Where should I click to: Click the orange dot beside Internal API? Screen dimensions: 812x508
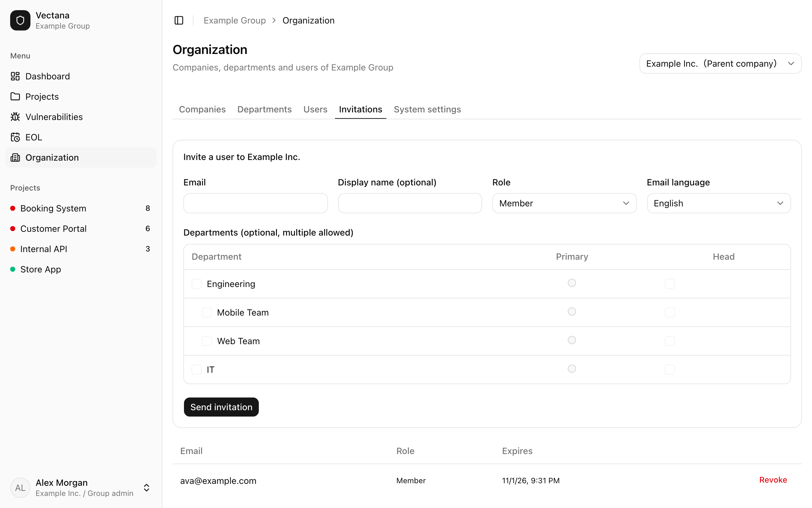tap(13, 249)
